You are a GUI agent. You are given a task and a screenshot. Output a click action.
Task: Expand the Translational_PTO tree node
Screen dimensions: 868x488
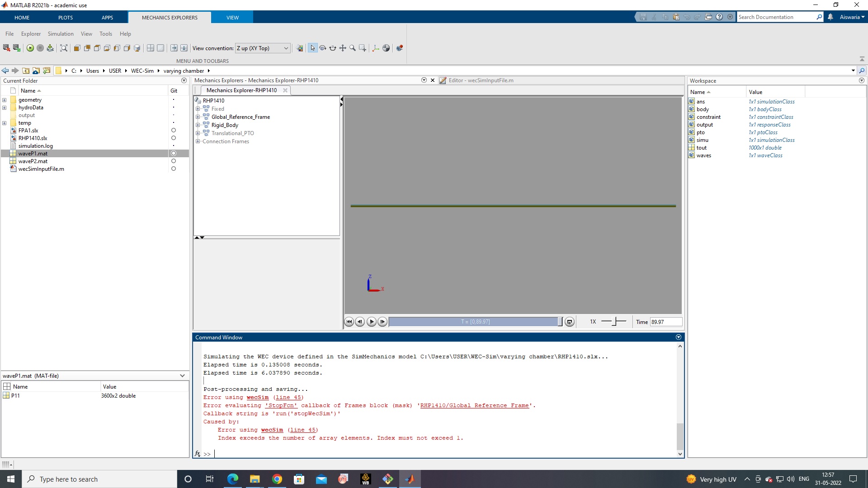198,133
